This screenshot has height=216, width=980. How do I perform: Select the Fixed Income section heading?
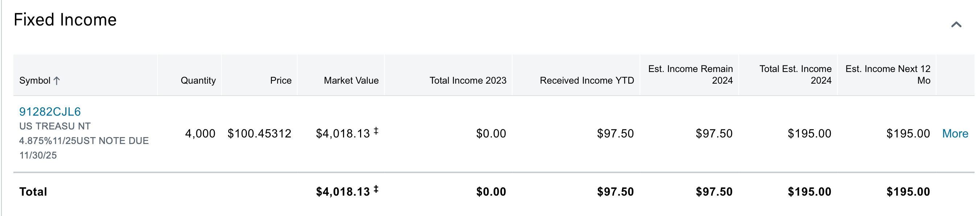tap(65, 20)
